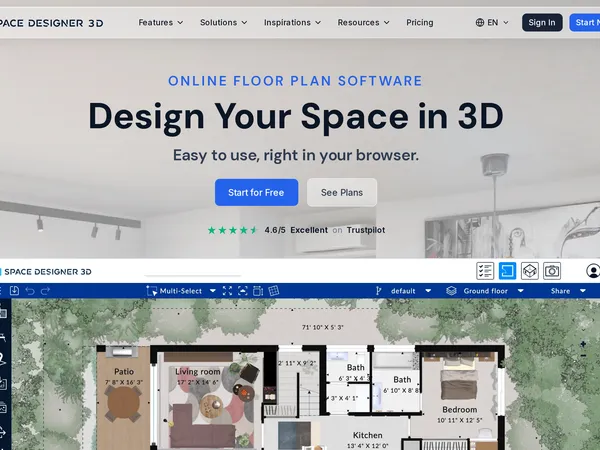Click the Start for Free button
This screenshot has width=600, height=450.
[256, 192]
